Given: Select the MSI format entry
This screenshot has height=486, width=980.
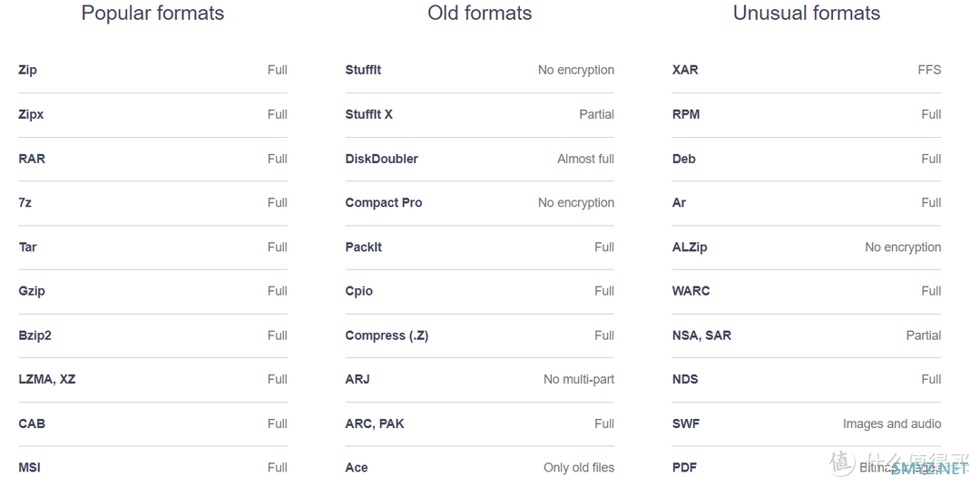Looking at the screenshot, I should (x=152, y=467).
